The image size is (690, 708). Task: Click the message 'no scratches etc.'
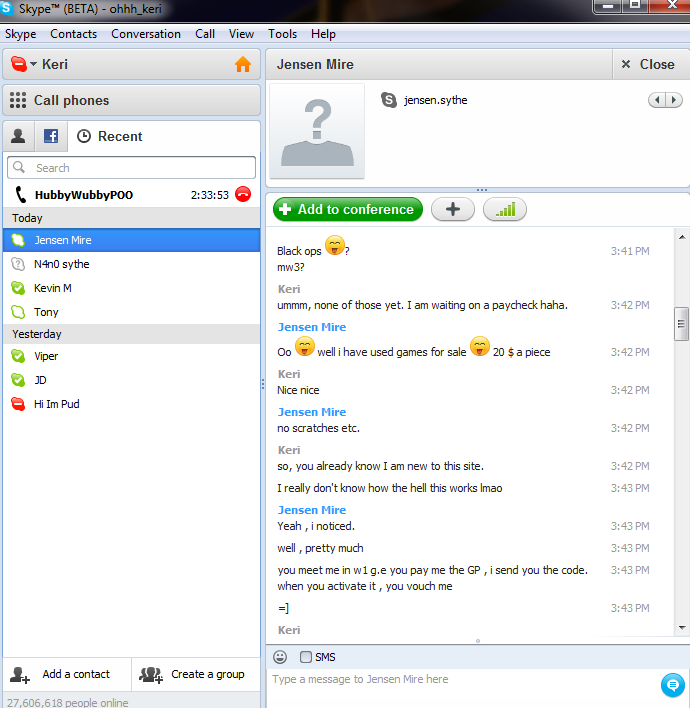318,428
